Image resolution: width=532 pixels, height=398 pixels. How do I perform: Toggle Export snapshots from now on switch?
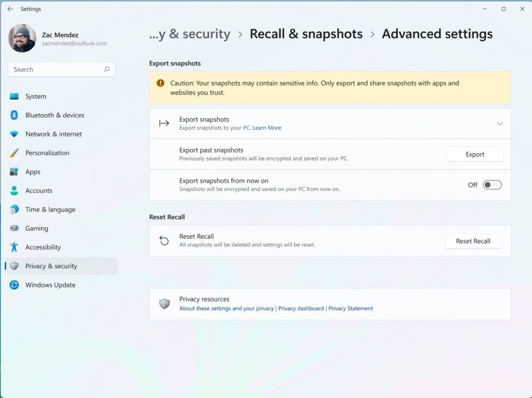(x=491, y=185)
